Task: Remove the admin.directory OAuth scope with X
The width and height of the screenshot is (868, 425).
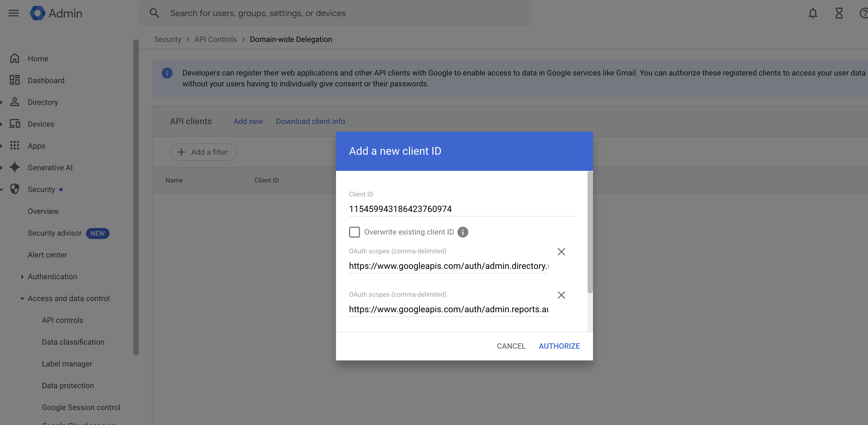Action: (x=561, y=252)
